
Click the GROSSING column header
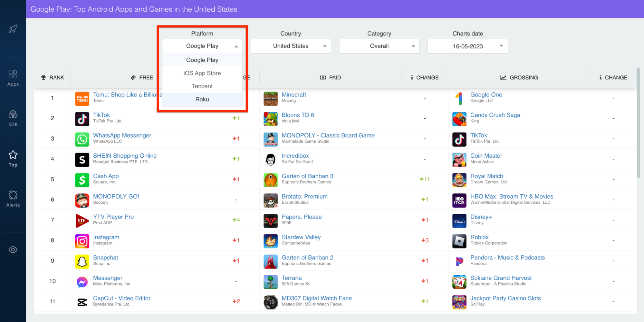[519, 78]
